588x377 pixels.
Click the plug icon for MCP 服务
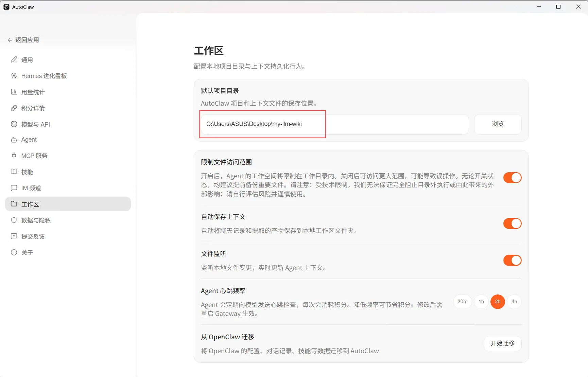pyautogui.click(x=14, y=156)
